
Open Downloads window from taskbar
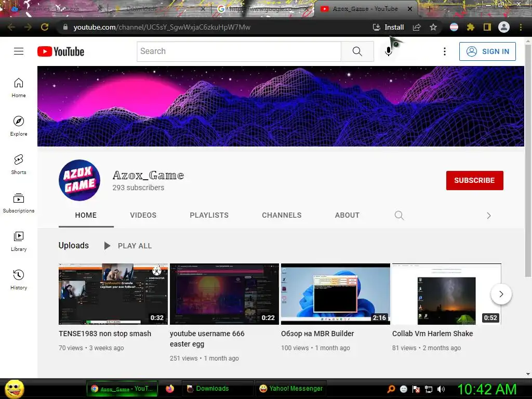click(218, 389)
